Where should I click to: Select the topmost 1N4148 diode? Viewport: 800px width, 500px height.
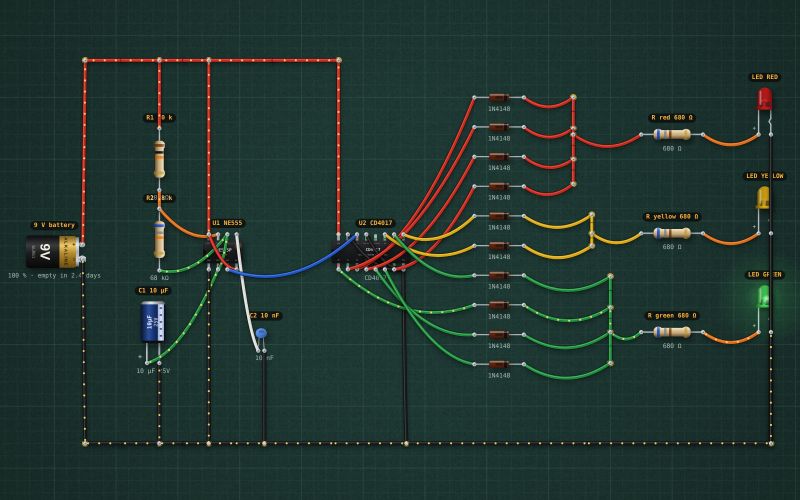tap(498, 97)
